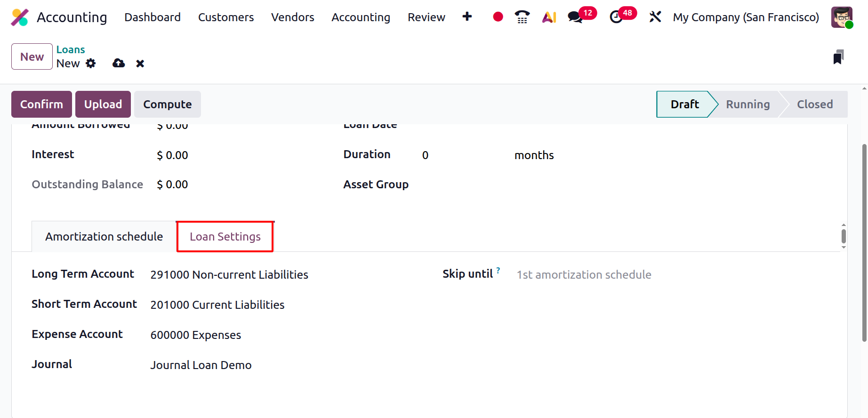Open the quick-add plus menu

click(467, 17)
